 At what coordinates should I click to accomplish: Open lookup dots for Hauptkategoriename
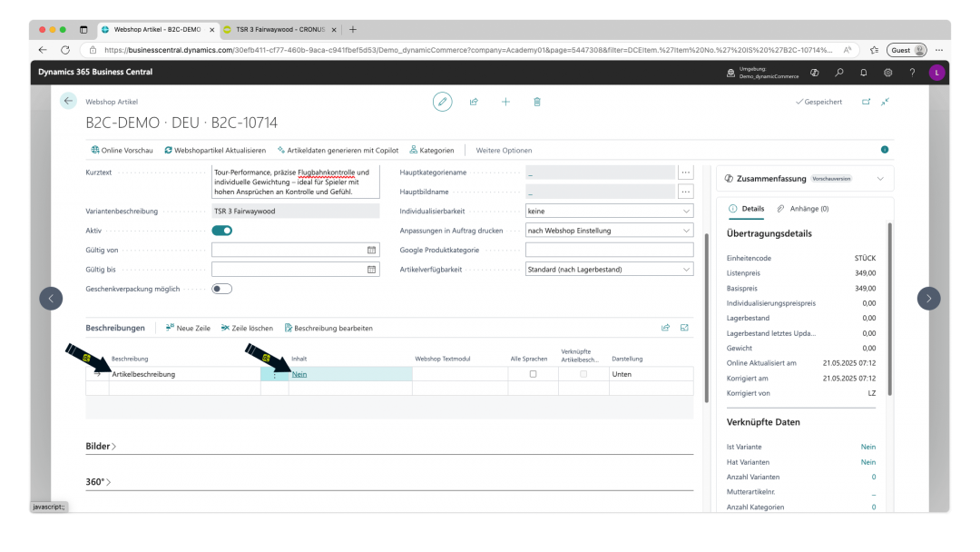tap(686, 172)
